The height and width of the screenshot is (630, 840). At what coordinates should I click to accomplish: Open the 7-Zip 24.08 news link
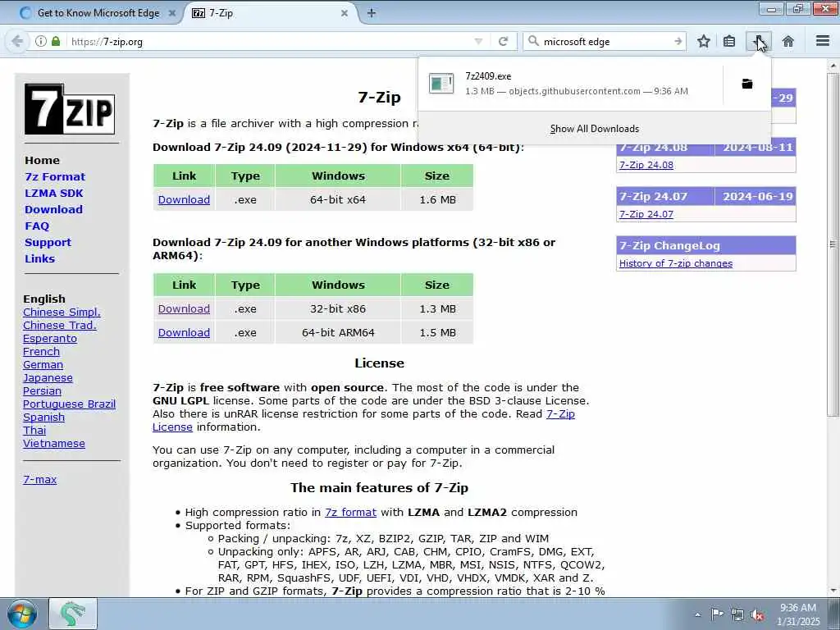(646, 165)
